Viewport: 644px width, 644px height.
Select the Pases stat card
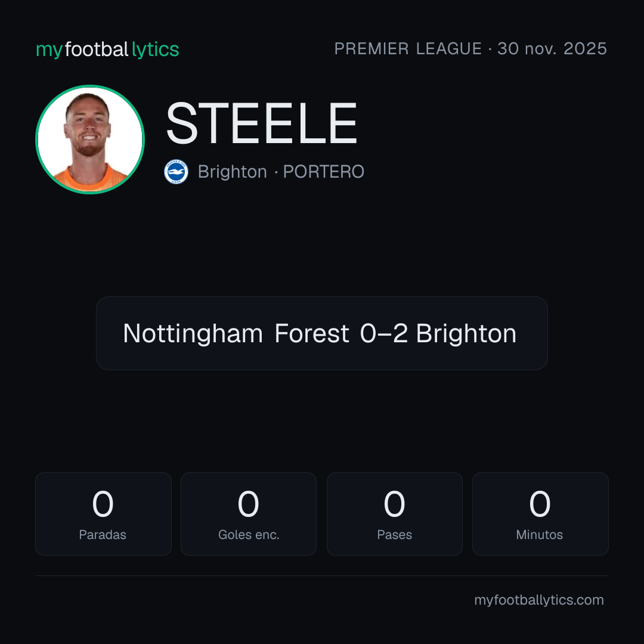(x=394, y=514)
